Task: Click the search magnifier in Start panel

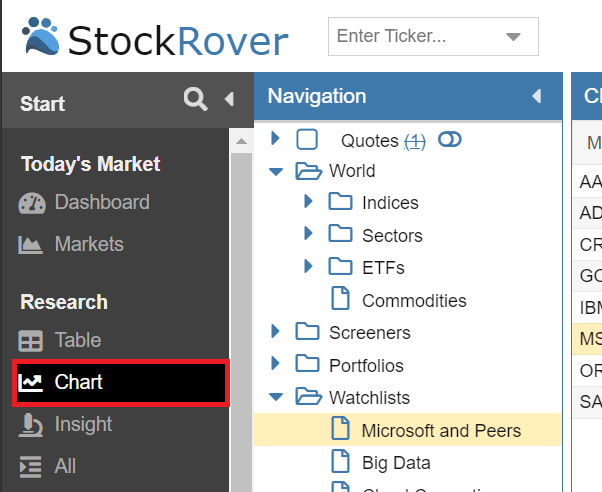Action: point(195,99)
